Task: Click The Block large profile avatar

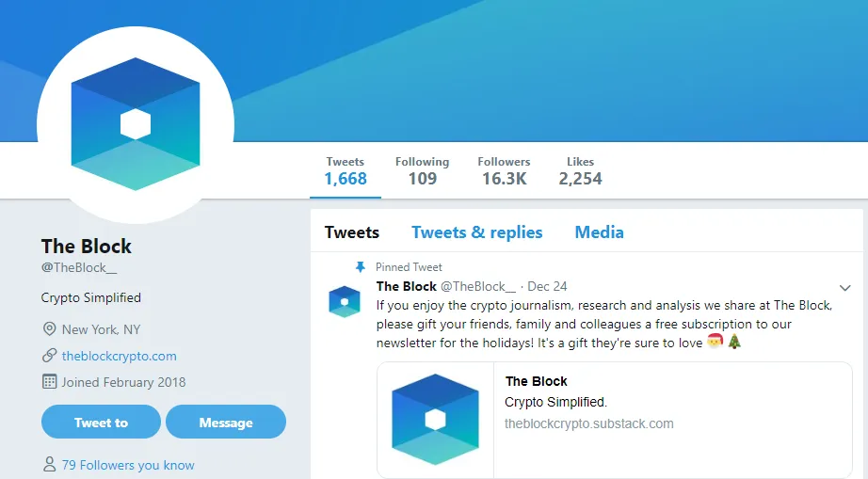Action: coord(136,124)
